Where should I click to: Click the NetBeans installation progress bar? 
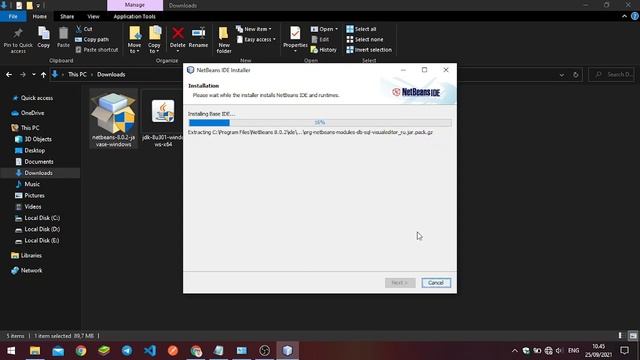click(x=320, y=122)
